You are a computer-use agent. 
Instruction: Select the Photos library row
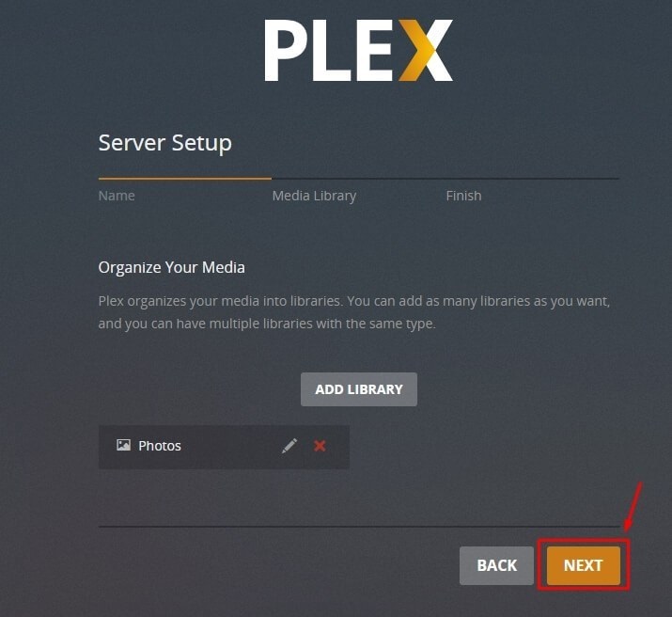224,447
